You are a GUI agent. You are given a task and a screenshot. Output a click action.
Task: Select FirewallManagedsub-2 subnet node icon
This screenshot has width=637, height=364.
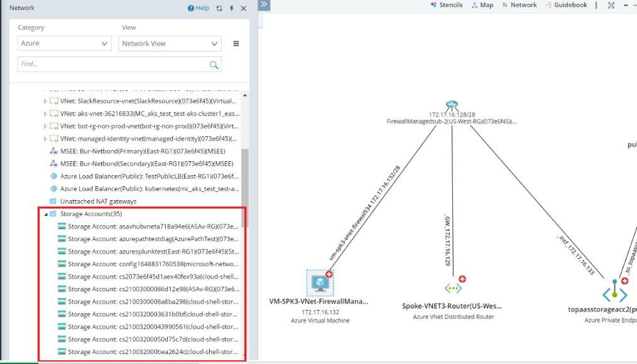pyautogui.click(x=452, y=105)
